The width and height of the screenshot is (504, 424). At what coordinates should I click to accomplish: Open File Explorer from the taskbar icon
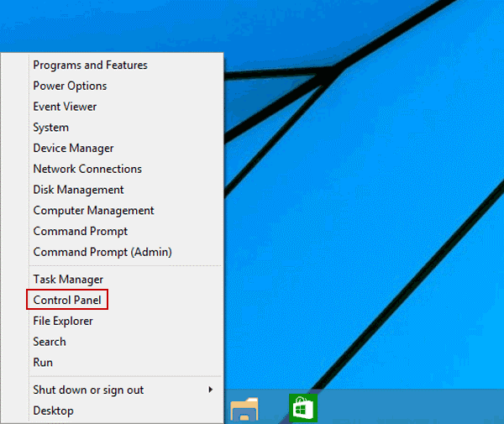(244, 409)
